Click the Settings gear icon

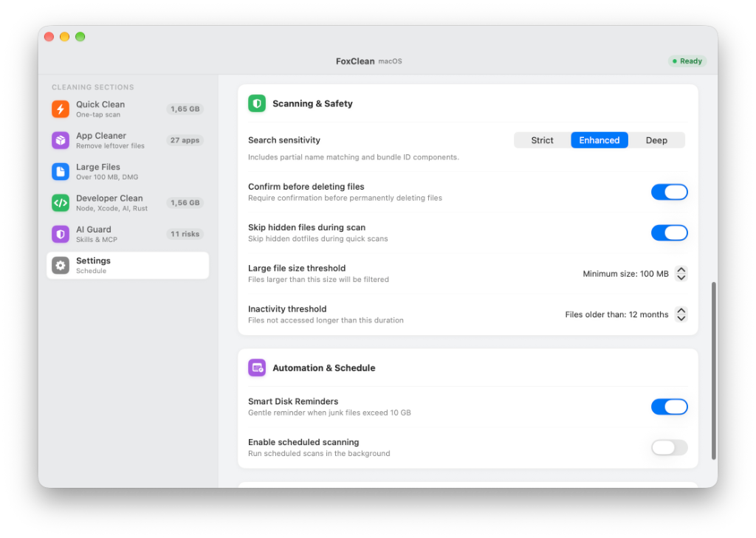[x=61, y=266]
